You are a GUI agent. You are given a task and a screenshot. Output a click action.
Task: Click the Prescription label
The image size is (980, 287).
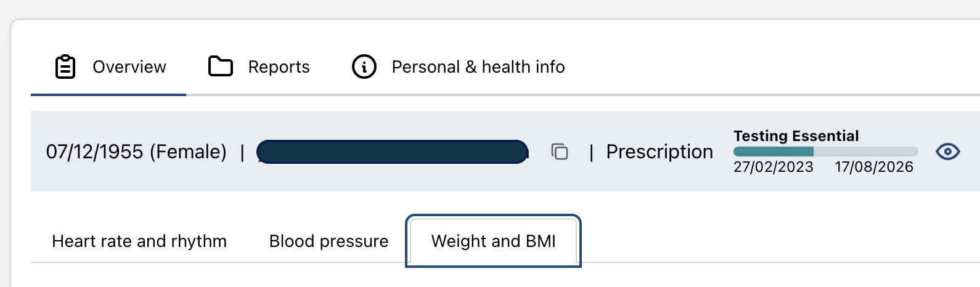coord(659,152)
